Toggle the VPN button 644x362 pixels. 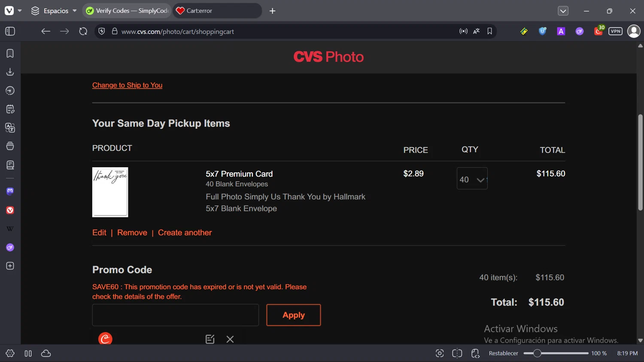(x=615, y=31)
